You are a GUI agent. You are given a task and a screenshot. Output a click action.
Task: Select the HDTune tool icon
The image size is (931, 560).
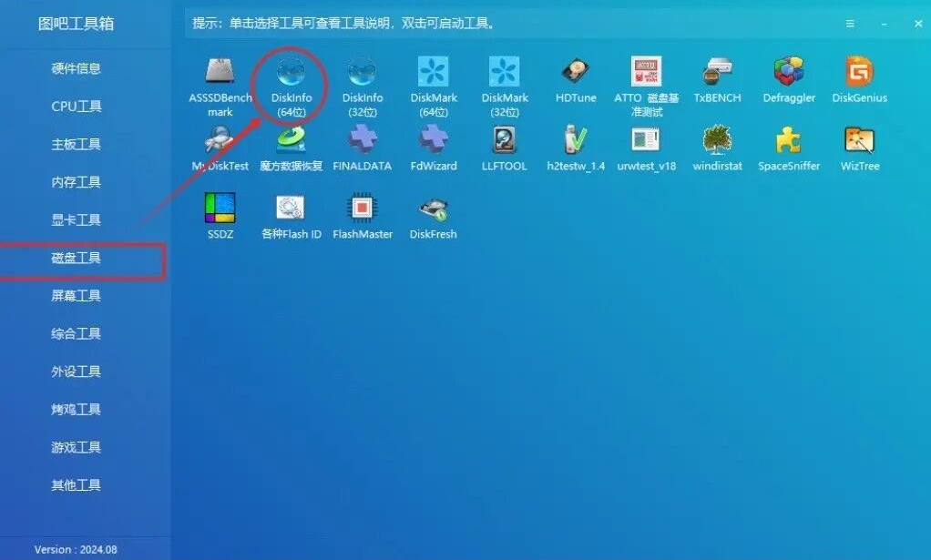[x=576, y=72]
